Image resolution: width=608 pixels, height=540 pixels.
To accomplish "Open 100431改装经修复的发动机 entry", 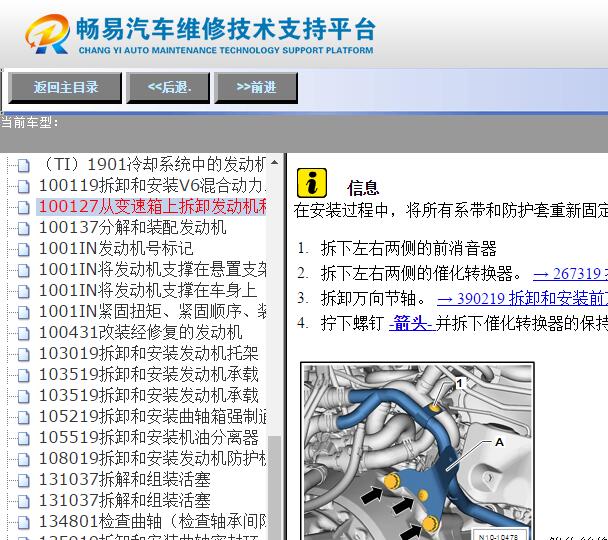I will pyautogui.click(x=141, y=333).
